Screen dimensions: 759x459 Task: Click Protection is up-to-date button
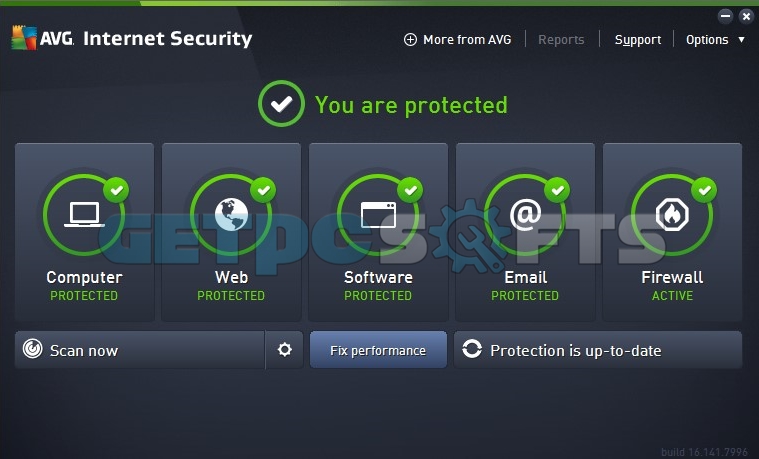(598, 350)
